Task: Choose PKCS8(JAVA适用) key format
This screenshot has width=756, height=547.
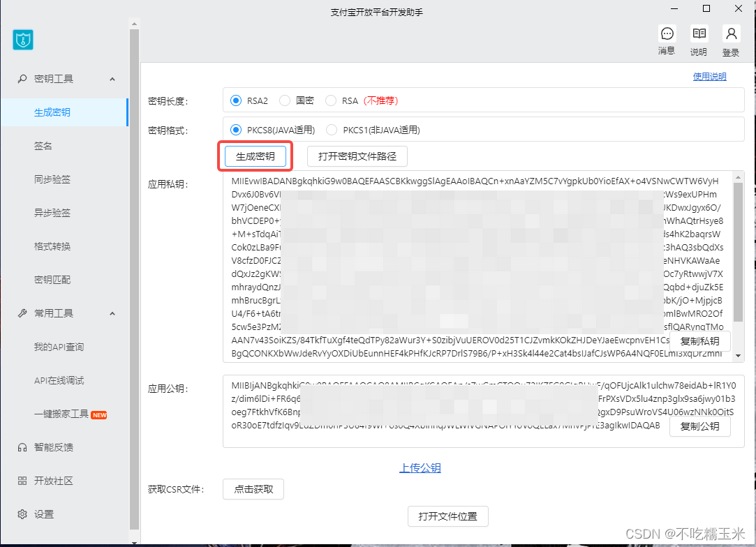Action: 236,130
